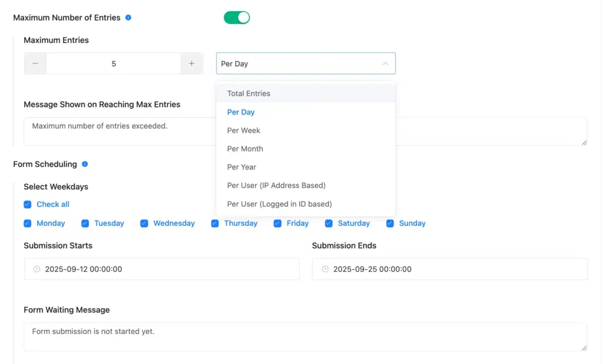Screen dimensions: 602x364
Task: Toggle the Sunday weekday checkbox
Action: pyautogui.click(x=390, y=223)
